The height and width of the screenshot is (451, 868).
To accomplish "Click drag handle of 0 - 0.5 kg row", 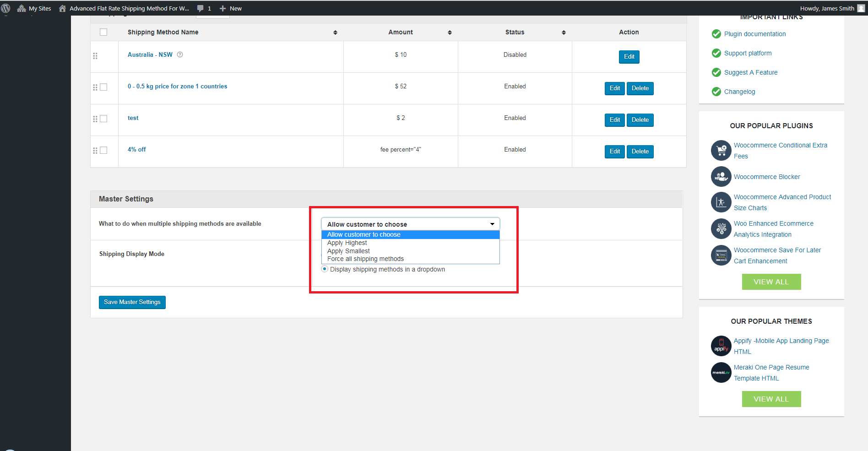I will [x=95, y=87].
